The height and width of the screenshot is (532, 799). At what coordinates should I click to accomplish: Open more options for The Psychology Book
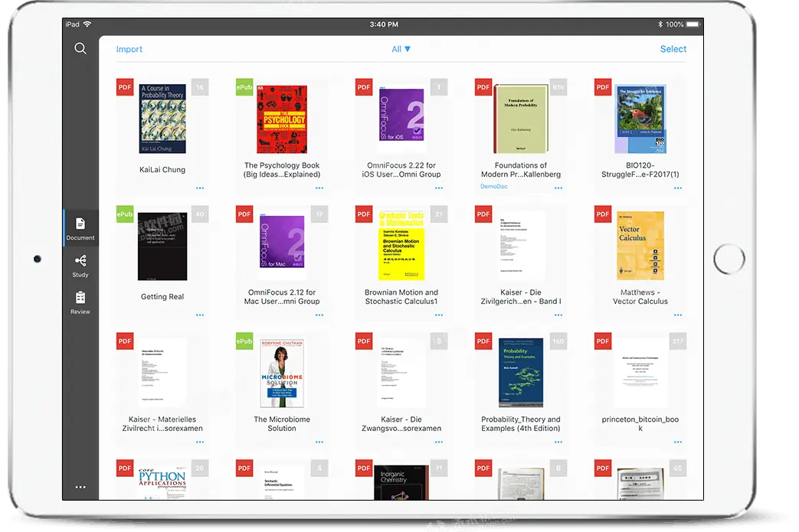(319, 188)
